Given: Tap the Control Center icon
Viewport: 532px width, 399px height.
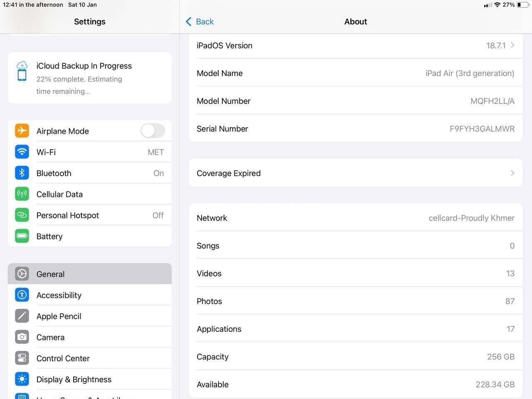Looking at the screenshot, I should [22, 358].
